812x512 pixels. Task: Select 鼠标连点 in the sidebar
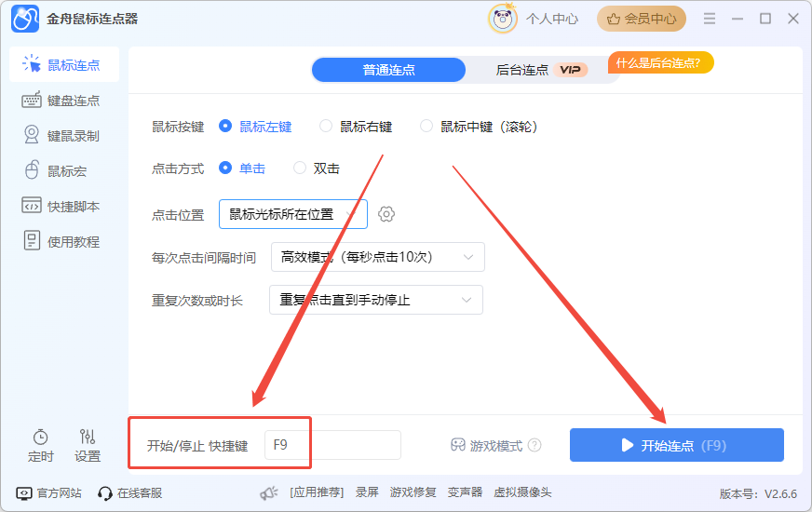(64, 65)
